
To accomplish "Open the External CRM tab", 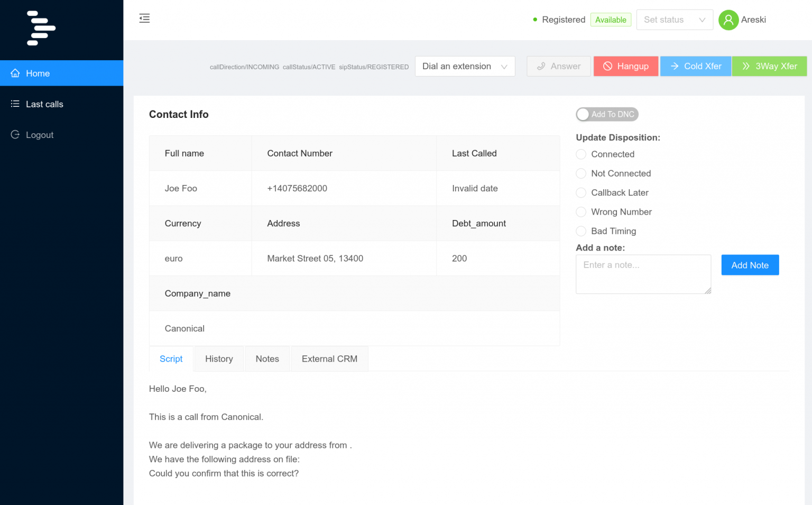I will tap(329, 359).
